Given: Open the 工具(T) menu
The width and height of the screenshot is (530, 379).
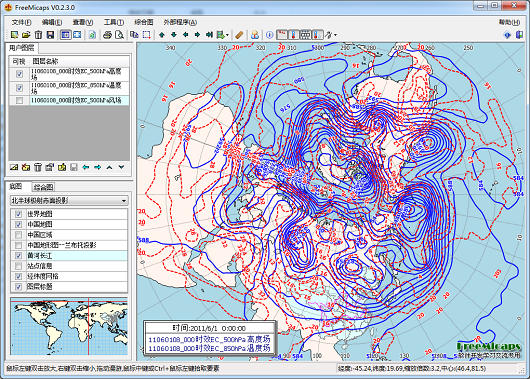Looking at the screenshot, I should (x=114, y=22).
